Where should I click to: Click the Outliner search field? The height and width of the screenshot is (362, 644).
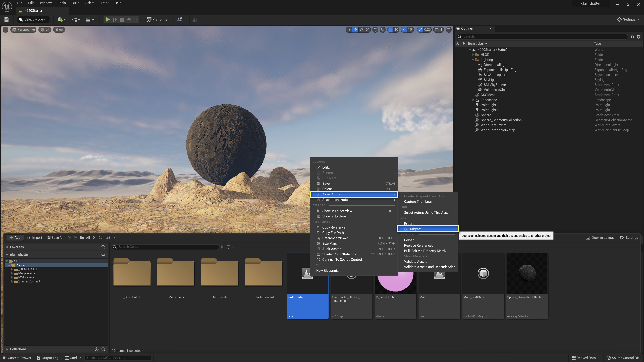[542, 37]
